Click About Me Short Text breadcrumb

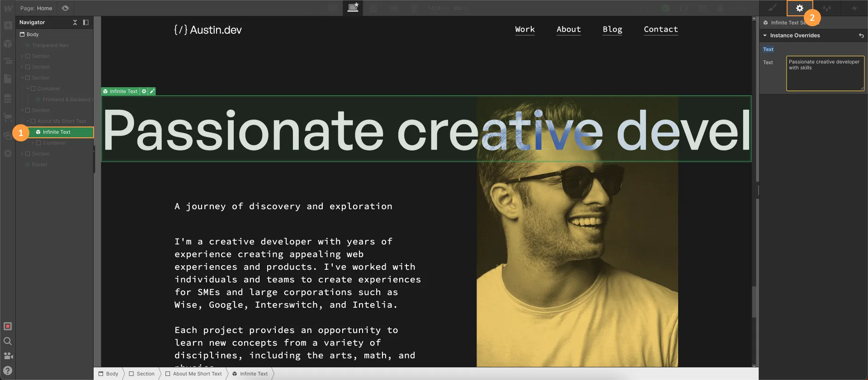[x=197, y=374]
